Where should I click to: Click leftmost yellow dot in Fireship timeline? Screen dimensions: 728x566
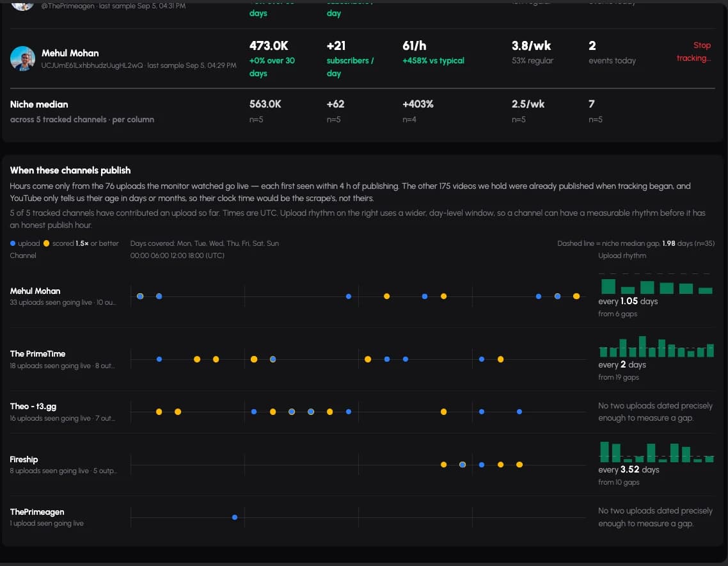pos(443,465)
